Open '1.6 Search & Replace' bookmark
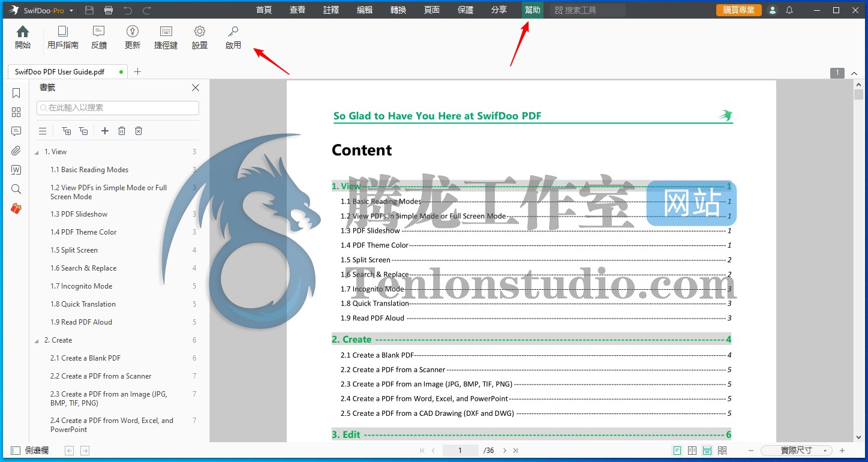The image size is (868, 462). 83,268
